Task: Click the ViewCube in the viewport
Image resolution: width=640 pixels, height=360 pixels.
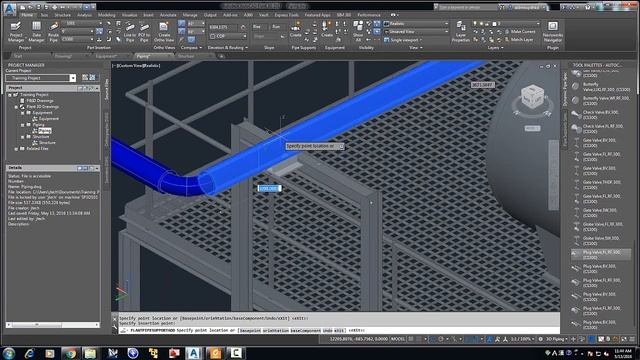Action: [532, 97]
